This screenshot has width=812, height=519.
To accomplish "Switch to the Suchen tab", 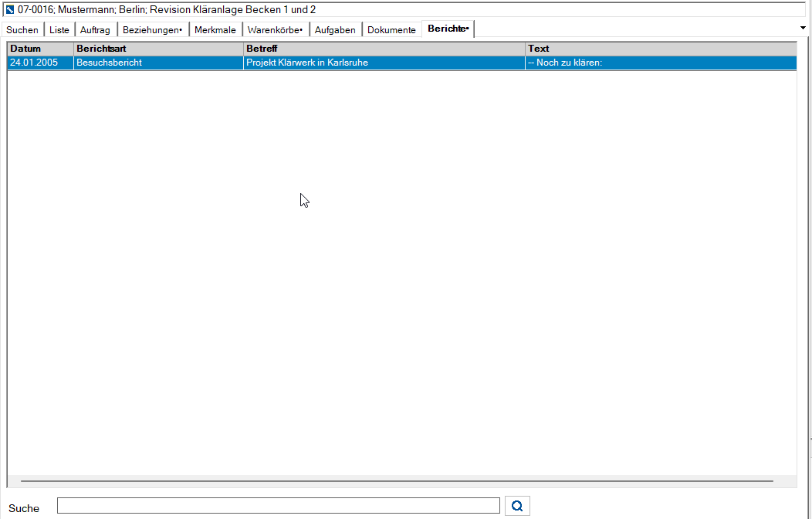I will point(22,30).
